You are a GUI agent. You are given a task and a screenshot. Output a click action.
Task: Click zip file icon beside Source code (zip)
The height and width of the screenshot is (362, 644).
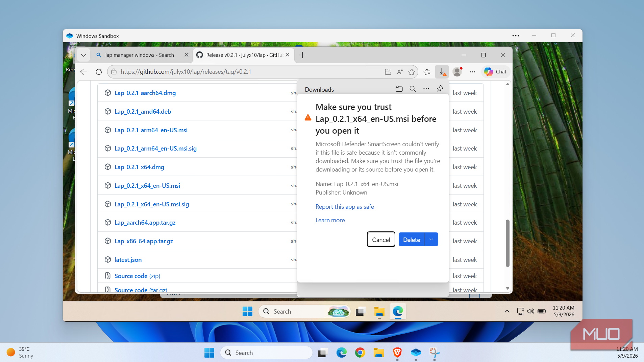pyautogui.click(x=108, y=276)
